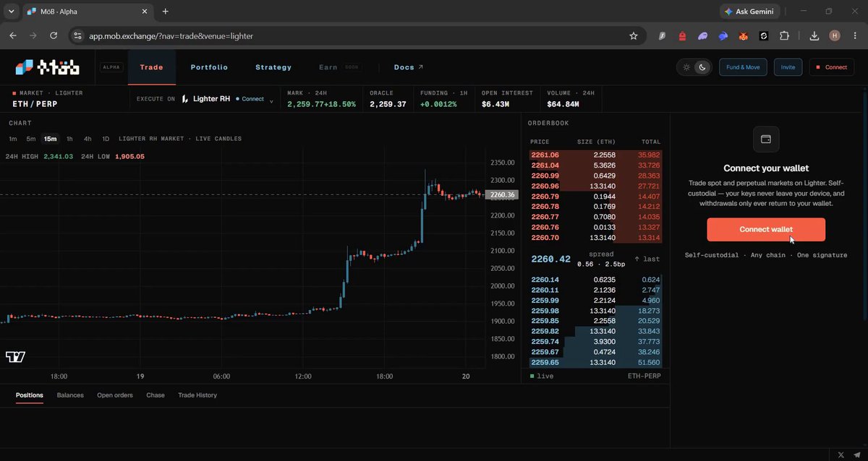Click the live status indicator under orderbook
The height and width of the screenshot is (461, 868).
[x=542, y=376]
